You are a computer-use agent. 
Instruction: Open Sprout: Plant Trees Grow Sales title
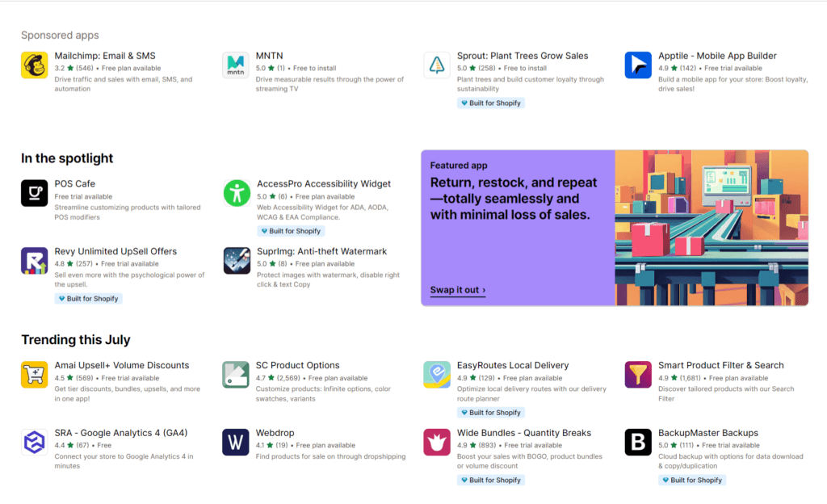[523, 56]
